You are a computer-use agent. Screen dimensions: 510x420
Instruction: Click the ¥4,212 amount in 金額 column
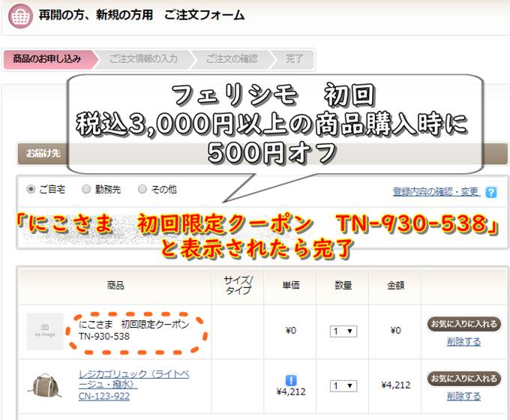click(x=395, y=385)
